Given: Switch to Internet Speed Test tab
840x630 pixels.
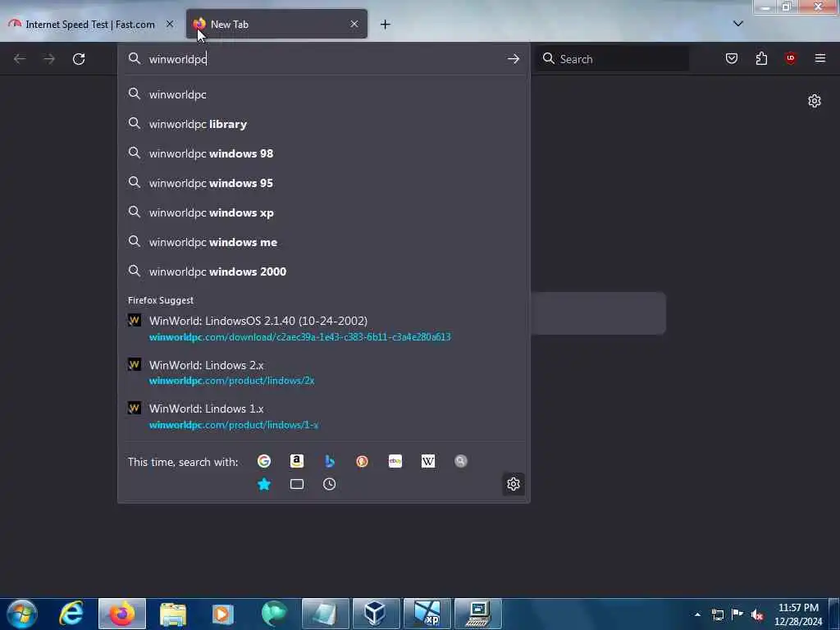Looking at the screenshot, I should [90, 24].
